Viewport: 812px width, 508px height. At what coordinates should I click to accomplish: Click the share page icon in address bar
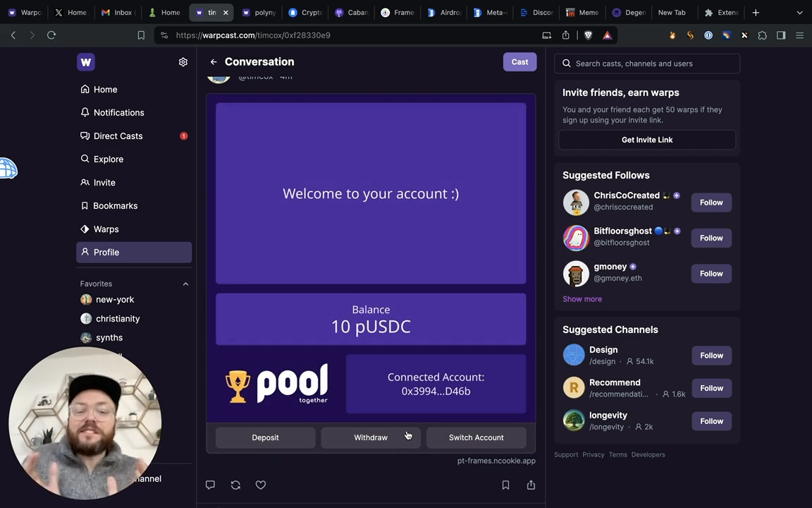(x=565, y=35)
